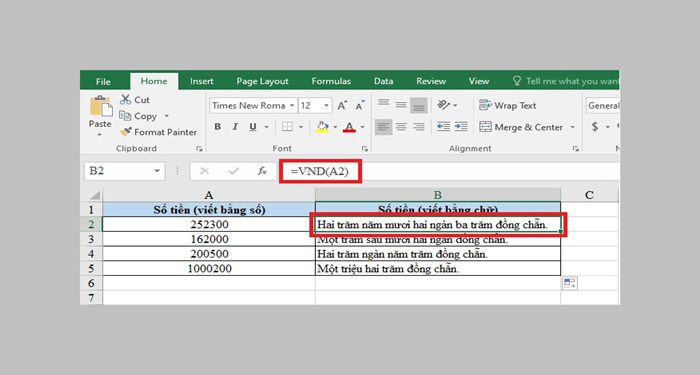Set Bottom Align for the cell
Viewport: 700px width, 375px height.
(419, 105)
